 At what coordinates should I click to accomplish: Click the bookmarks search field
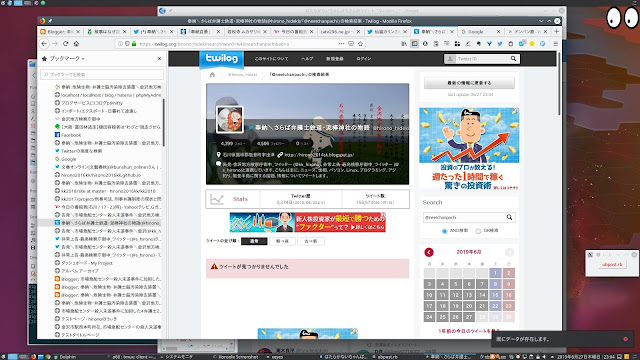[102, 75]
